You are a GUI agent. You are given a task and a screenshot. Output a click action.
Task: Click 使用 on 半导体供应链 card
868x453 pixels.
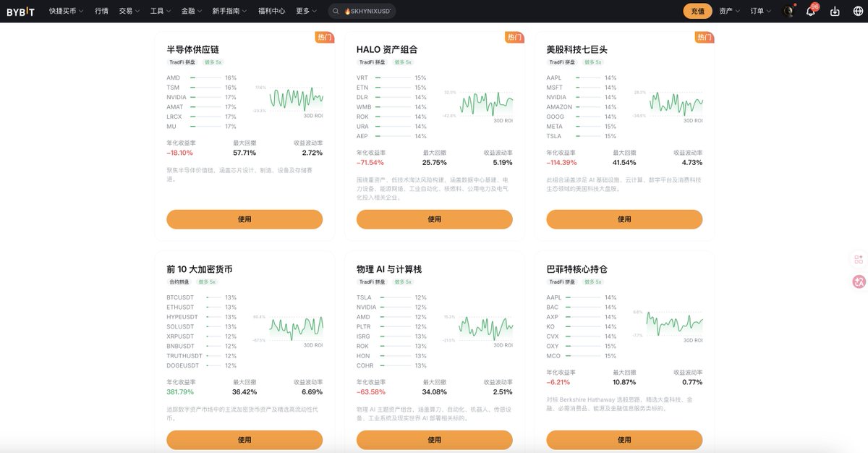[x=244, y=219]
